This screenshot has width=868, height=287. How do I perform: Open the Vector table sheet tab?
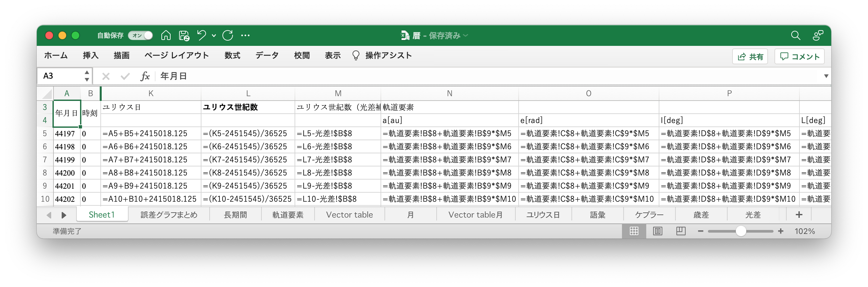tap(349, 215)
